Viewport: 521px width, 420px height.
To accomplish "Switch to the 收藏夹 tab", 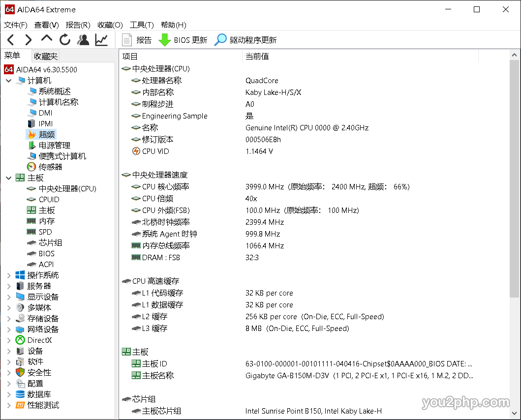I will 46,56.
